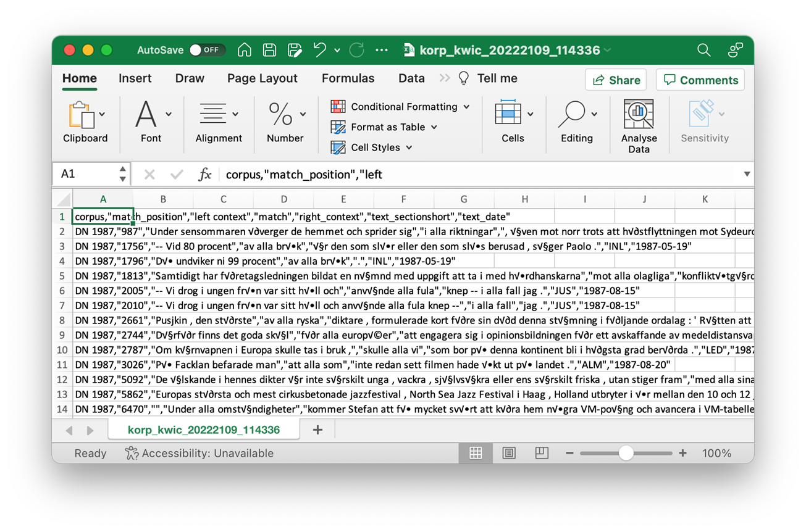Click the formula bar content field

point(479,175)
